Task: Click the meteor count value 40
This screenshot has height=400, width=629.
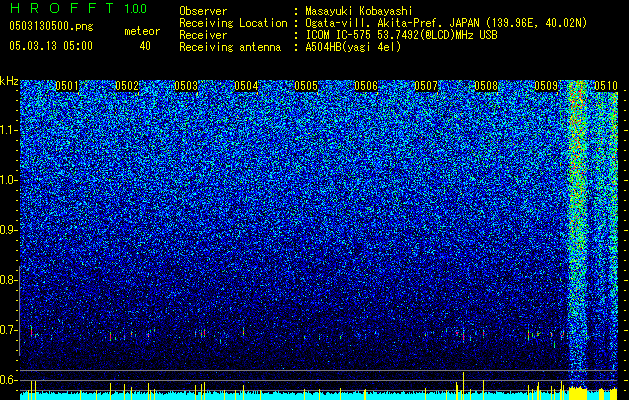Action: click(x=145, y=46)
